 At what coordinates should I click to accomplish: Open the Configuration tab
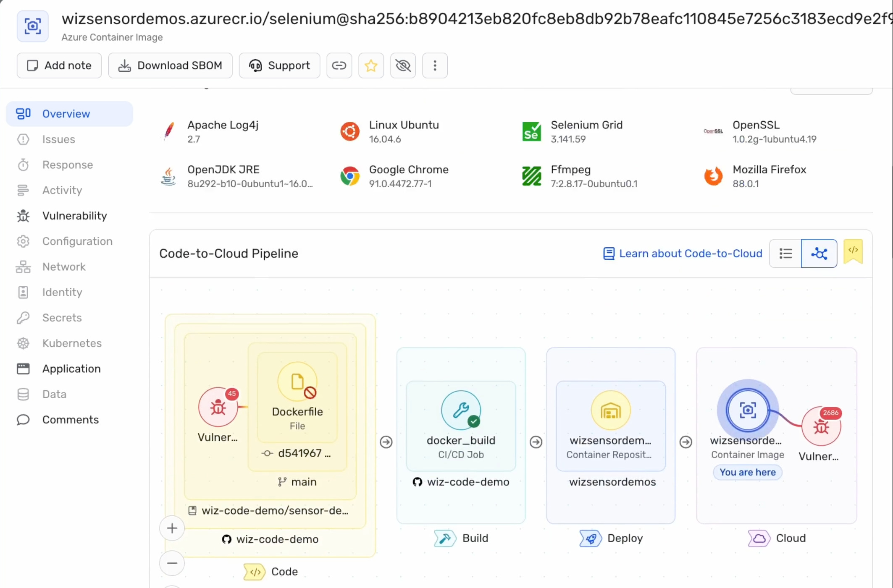[x=77, y=241]
